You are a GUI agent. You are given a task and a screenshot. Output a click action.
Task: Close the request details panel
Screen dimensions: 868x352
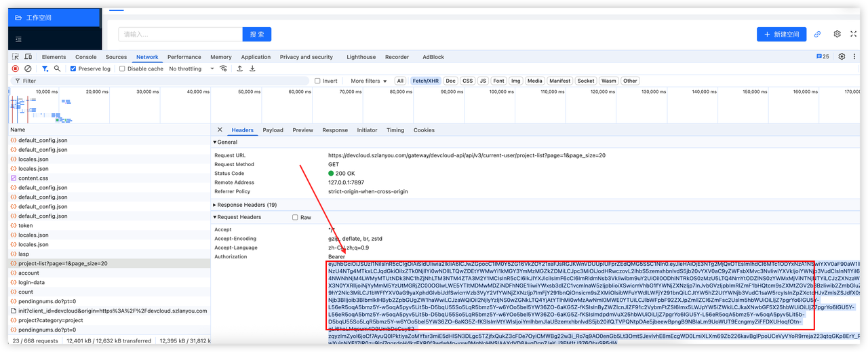coord(220,130)
